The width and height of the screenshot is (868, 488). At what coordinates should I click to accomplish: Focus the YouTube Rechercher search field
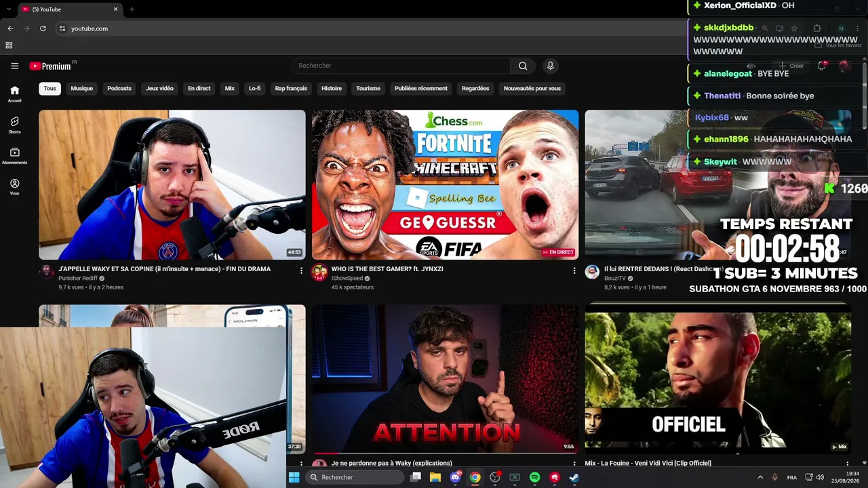(401, 66)
